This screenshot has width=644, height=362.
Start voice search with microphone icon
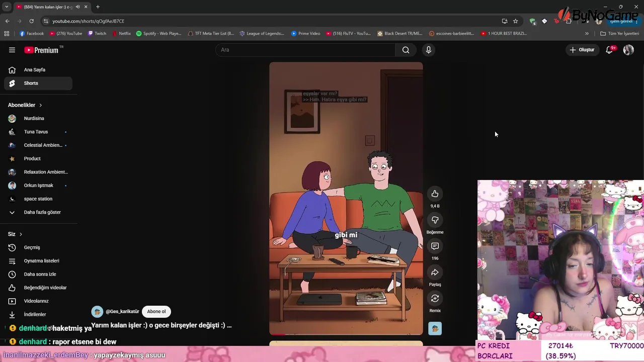(x=429, y=50)
